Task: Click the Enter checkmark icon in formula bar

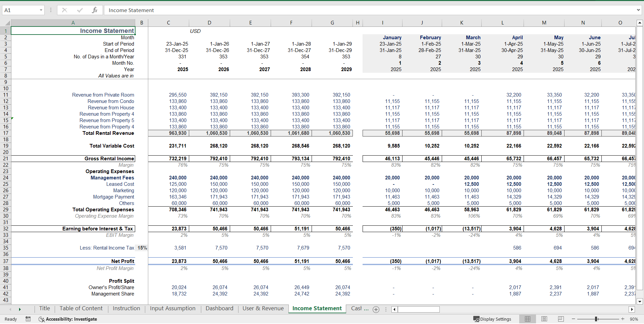Action: (x=80, y=10)
